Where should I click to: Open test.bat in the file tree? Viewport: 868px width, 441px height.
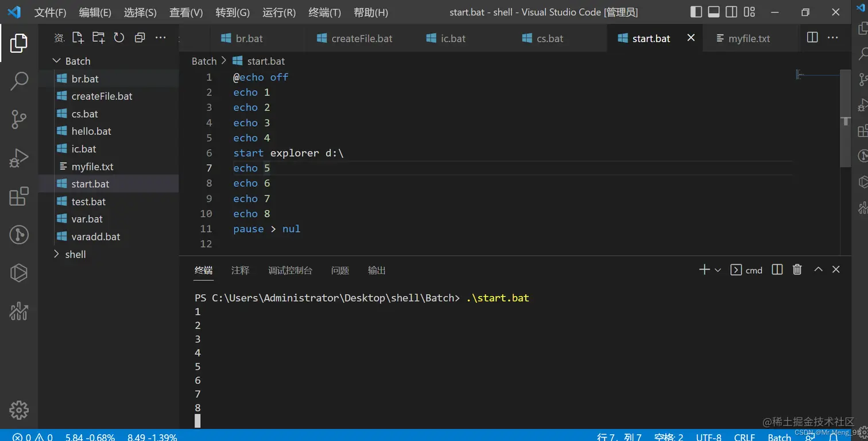[x=108, y=201]
